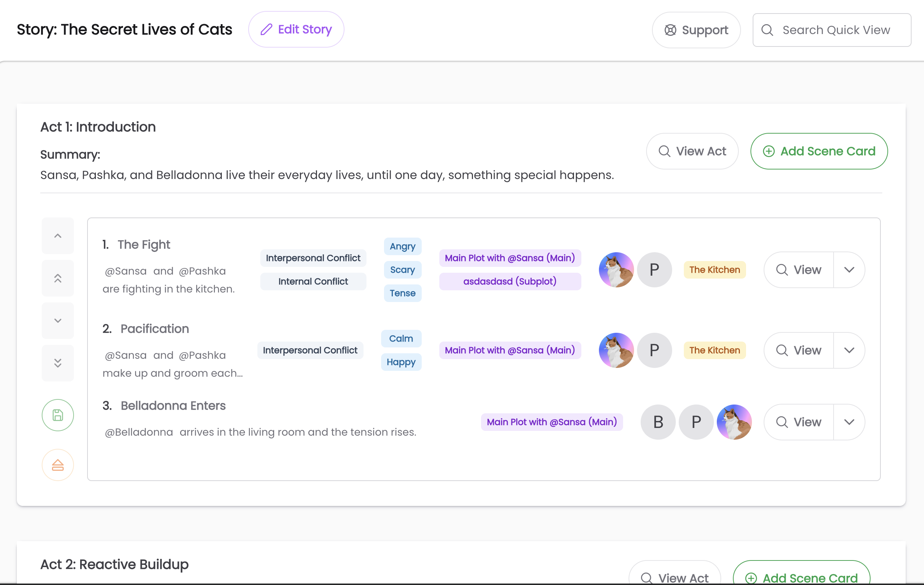Click the move-up single chevron icon
The height and width of the screenshot is (585, 924).
pos(57,236)
